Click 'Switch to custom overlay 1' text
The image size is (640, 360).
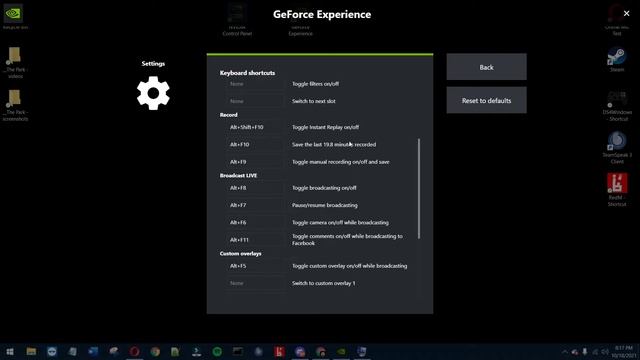click(x=323, y=283)
